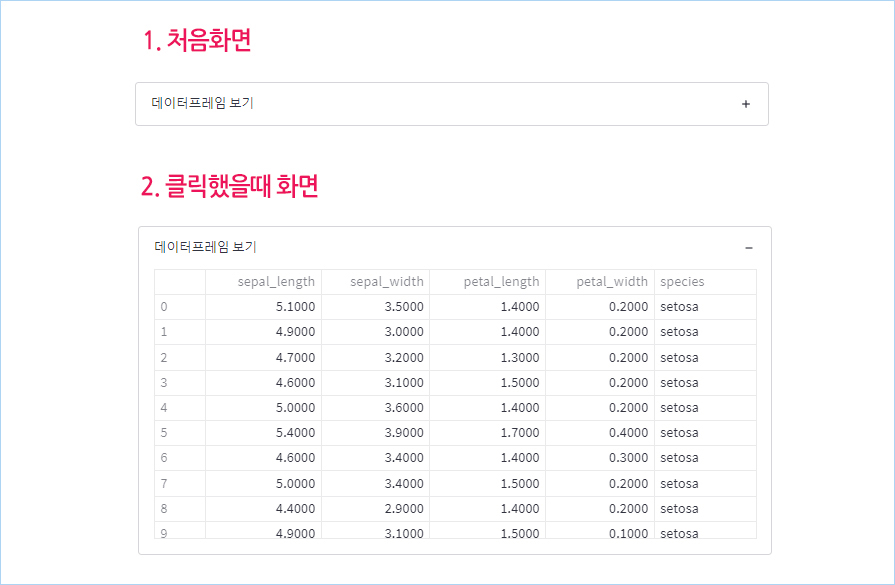Screen dimensions: 895x585
Task: Click sepal_length cell 4.7000 in row 2
Action: [x=264, y=358]
